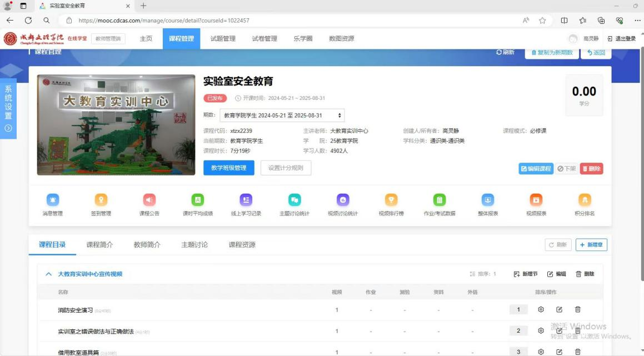Open 线上学习记录 online learning record icon

246,200
